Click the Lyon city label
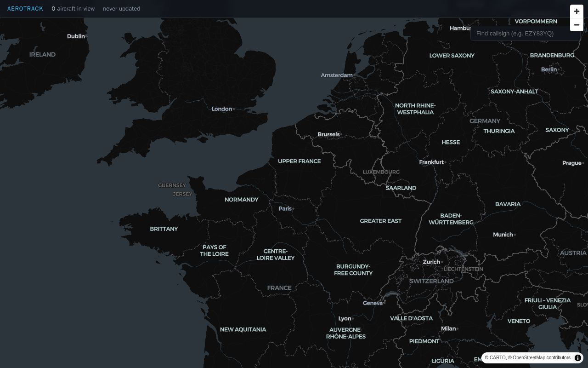The height and width of the screenshot is (368, 588). [345, 318]
